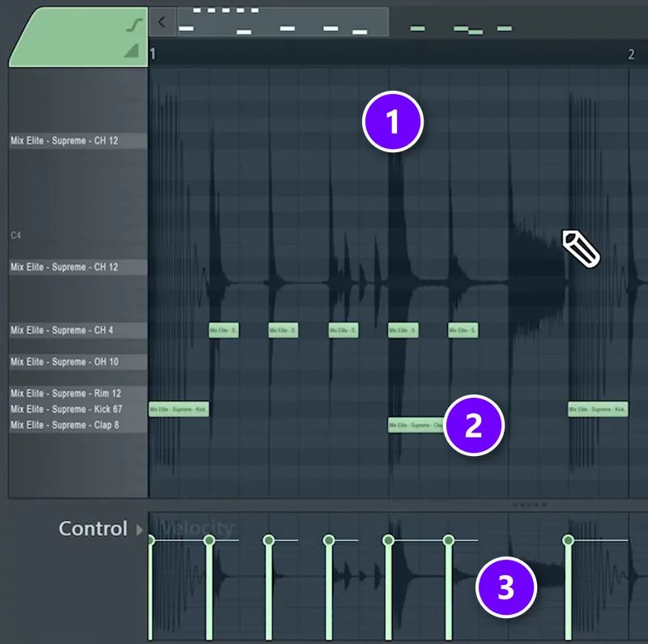The height and width of the screenshot is (644, 648).
Task: Select the second CH 4 note in the grid
Action: click(x=283, y=331)
